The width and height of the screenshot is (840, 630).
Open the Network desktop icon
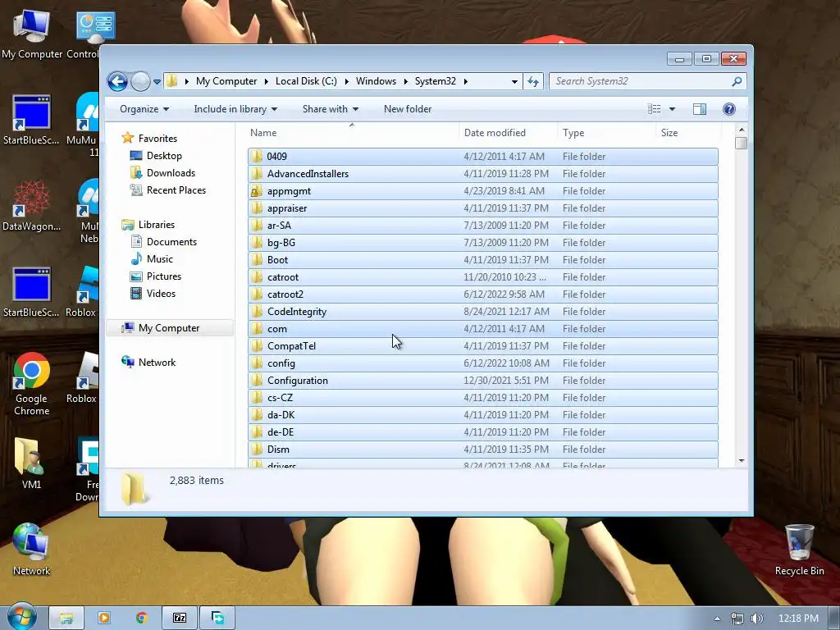pyautogui.click(x=31, y=549)
